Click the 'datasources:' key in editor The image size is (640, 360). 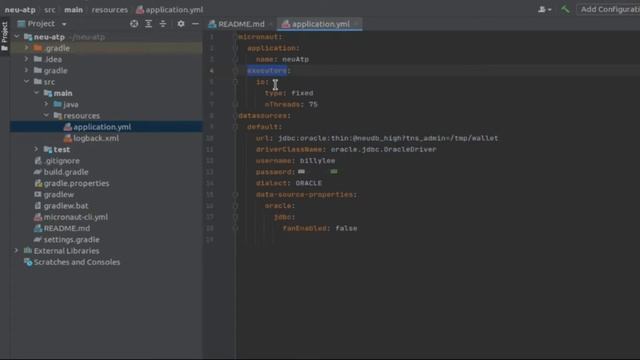click(x=264, y=116)
